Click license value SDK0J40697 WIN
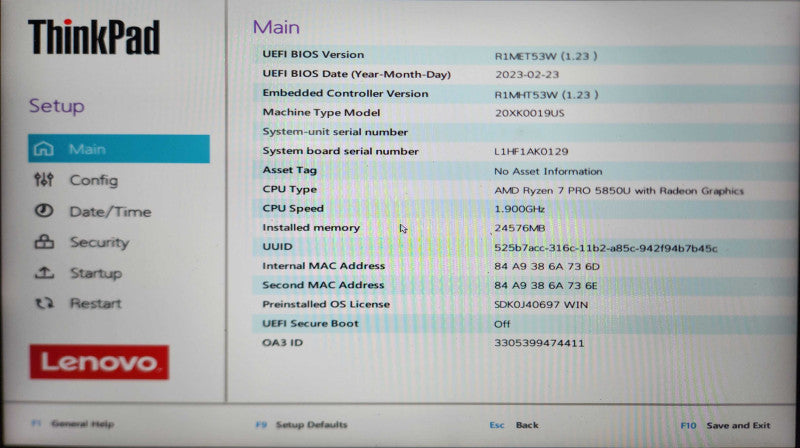This screenshot has width=800, height=448. pyautogui.click(x=541, y=305)
